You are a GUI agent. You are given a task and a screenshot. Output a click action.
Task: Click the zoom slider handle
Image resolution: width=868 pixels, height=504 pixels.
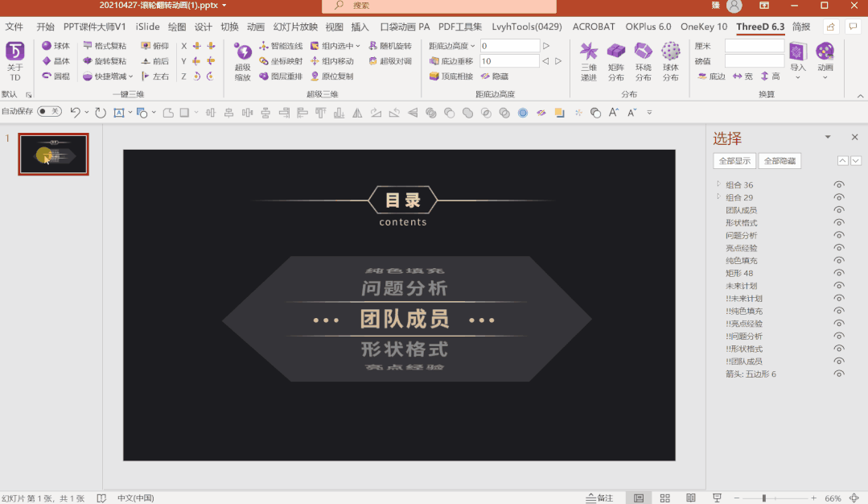(x=764, y=498)
